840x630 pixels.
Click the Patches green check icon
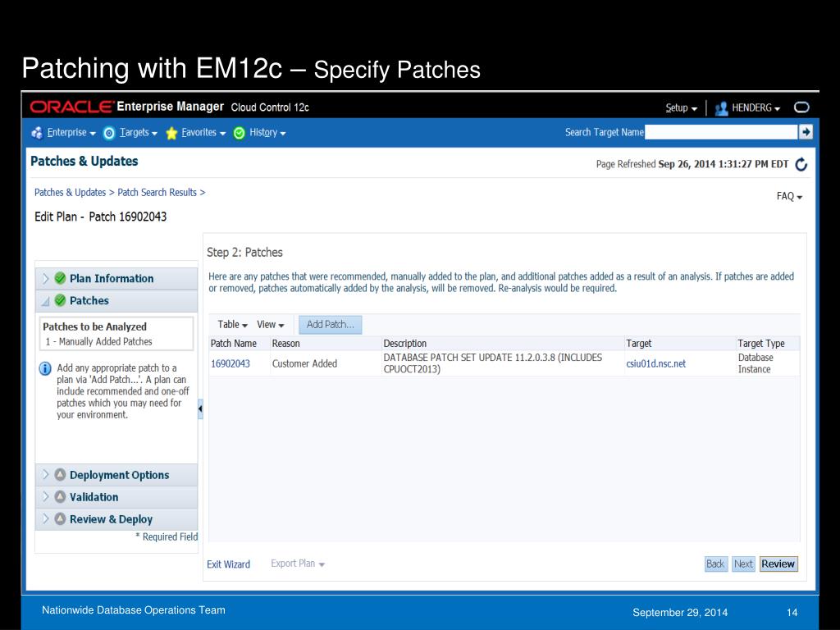click(x=61, y=300)
